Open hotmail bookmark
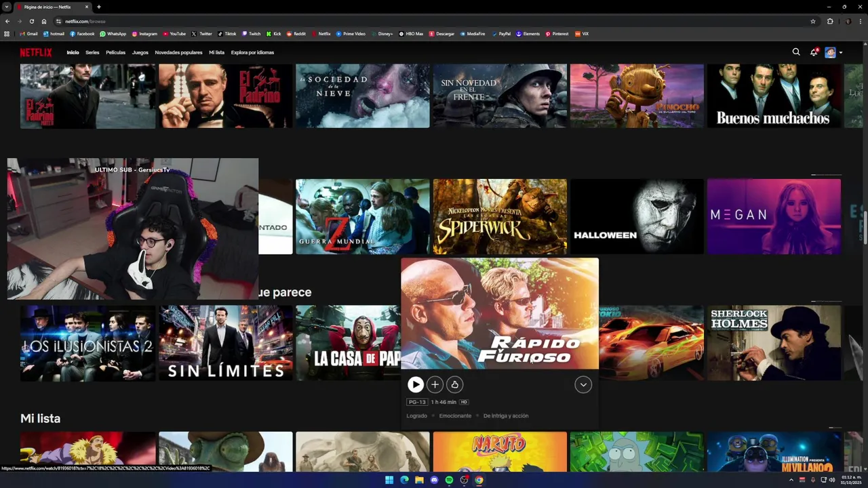Screen dimensions: 868x488 point(54,33)
